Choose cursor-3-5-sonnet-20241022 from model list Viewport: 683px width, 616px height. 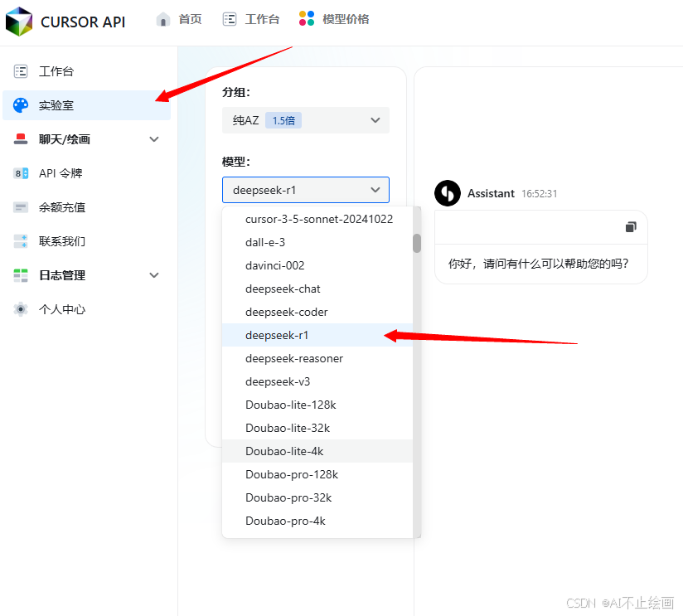point(317,219)
